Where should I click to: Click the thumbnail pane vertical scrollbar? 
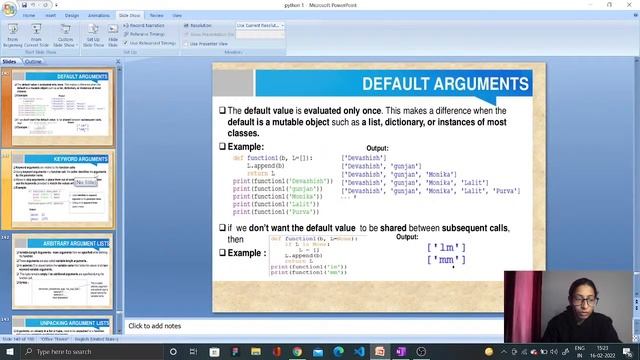point(119,200)
